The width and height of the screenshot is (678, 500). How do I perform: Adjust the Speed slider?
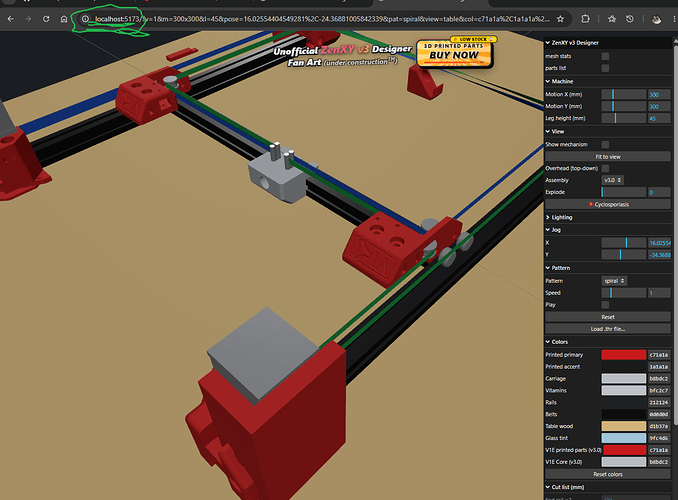point(624,293)
